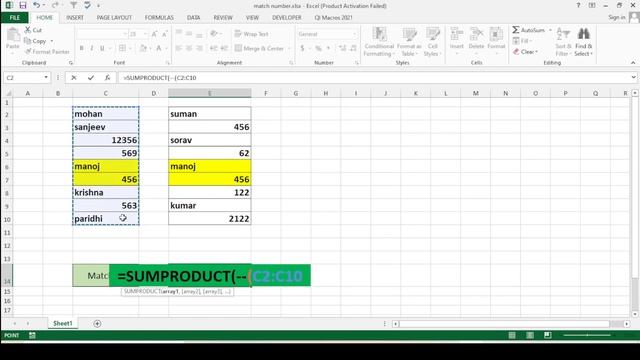Click the Cut command
640x360 pixels.
point(33,30)
